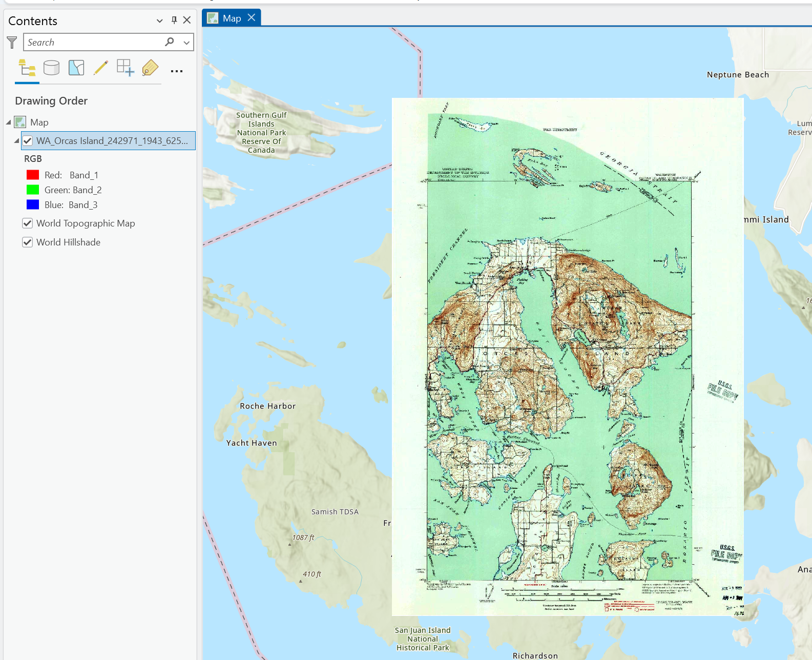Click the Orcas Island historical topo image
Image resolution: width=812 pixels, height=660 pixels.
click(568, 357)
